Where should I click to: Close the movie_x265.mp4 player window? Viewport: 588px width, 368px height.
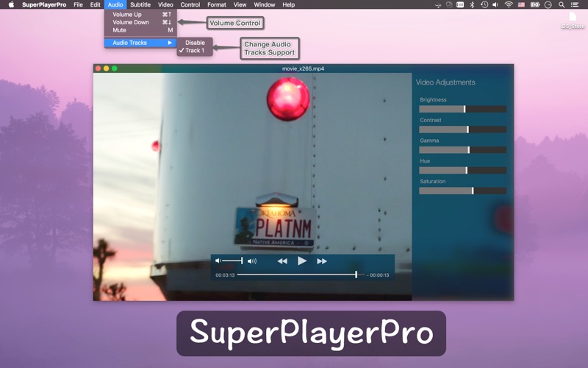click(98, 68)
